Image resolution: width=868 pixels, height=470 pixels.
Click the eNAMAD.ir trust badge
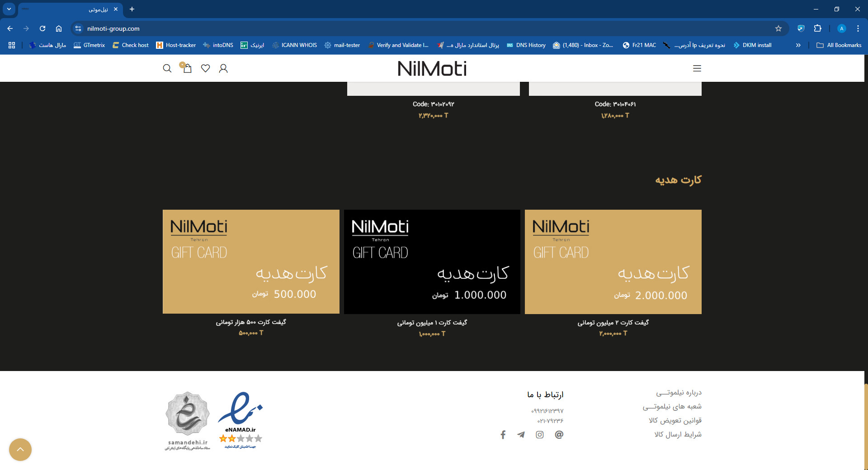241,420
